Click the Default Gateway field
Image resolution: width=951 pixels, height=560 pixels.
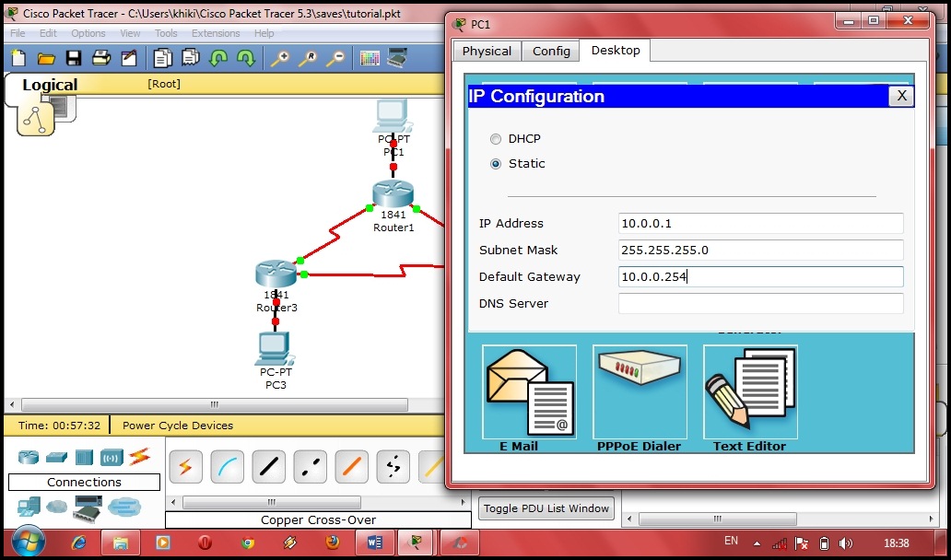point(760,276)
